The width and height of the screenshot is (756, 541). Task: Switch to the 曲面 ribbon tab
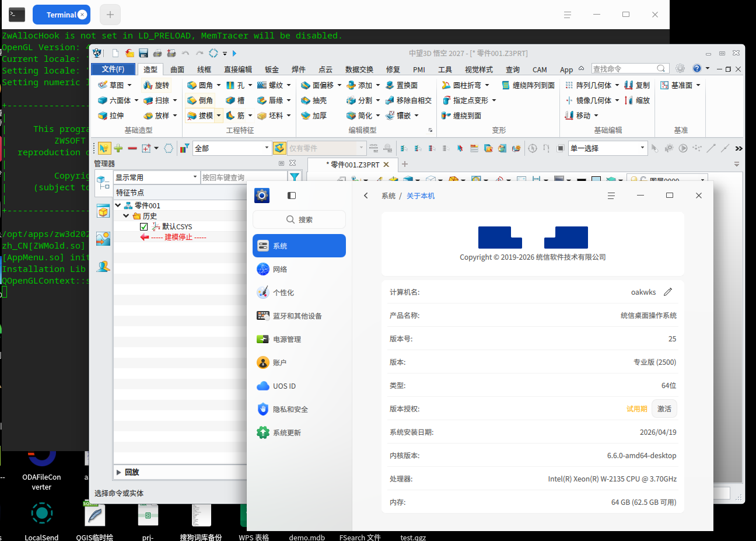point(177,69)
